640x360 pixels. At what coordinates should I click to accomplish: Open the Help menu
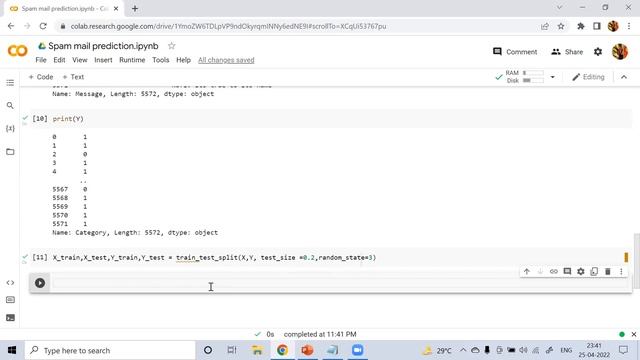point(183,60)
